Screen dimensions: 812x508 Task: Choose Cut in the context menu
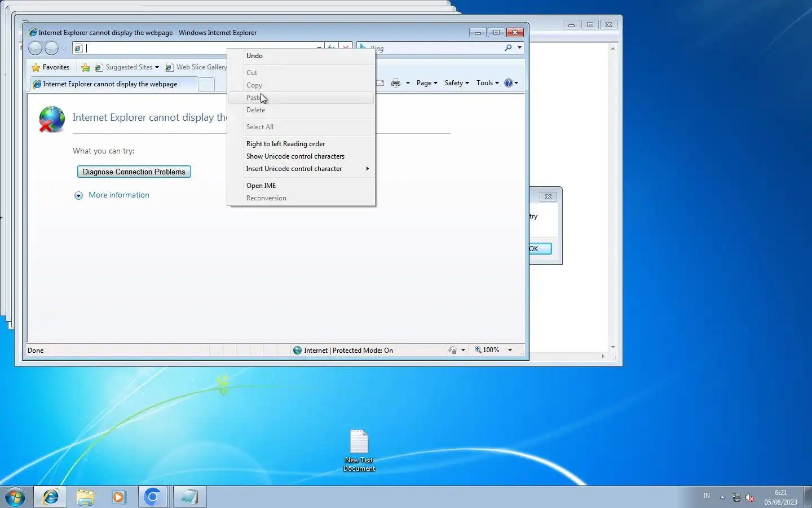tap(301, 73)
